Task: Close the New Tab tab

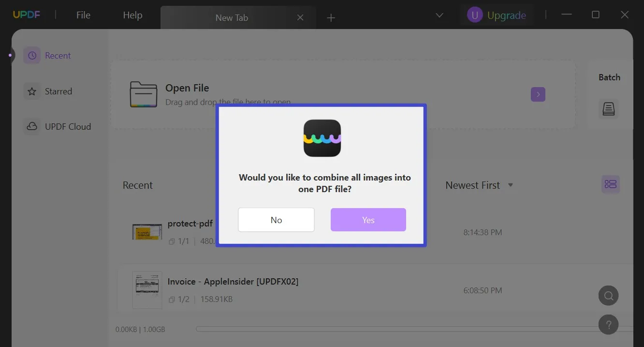Action: coord(300,17)
